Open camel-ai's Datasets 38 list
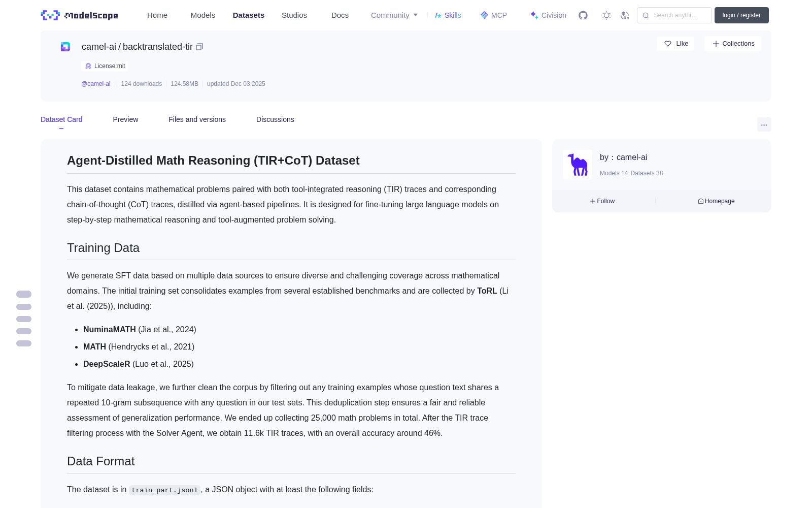The width and height of the screenshot is (812, 508). (x=647, y=173)
